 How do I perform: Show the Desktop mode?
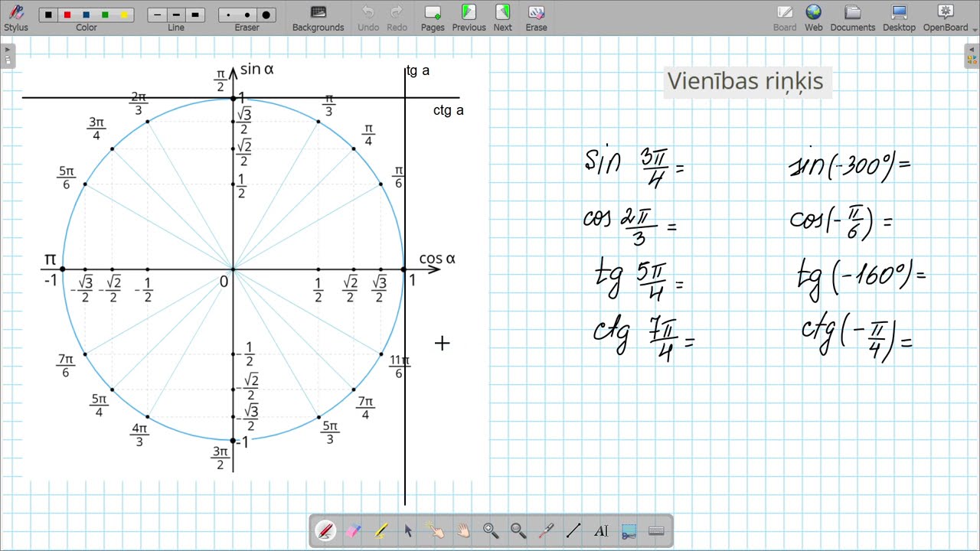[x=899, y=17]
